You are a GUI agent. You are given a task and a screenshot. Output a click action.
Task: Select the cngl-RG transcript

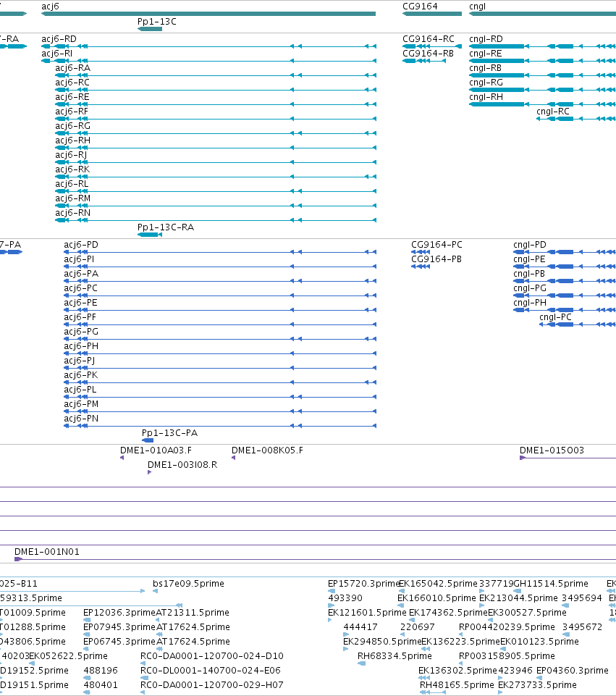tap(486, 83)
